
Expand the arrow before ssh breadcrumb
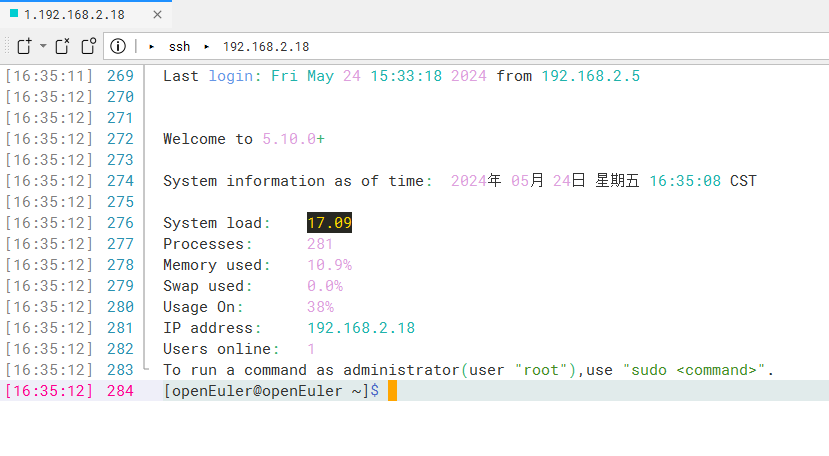pos(152,47)
